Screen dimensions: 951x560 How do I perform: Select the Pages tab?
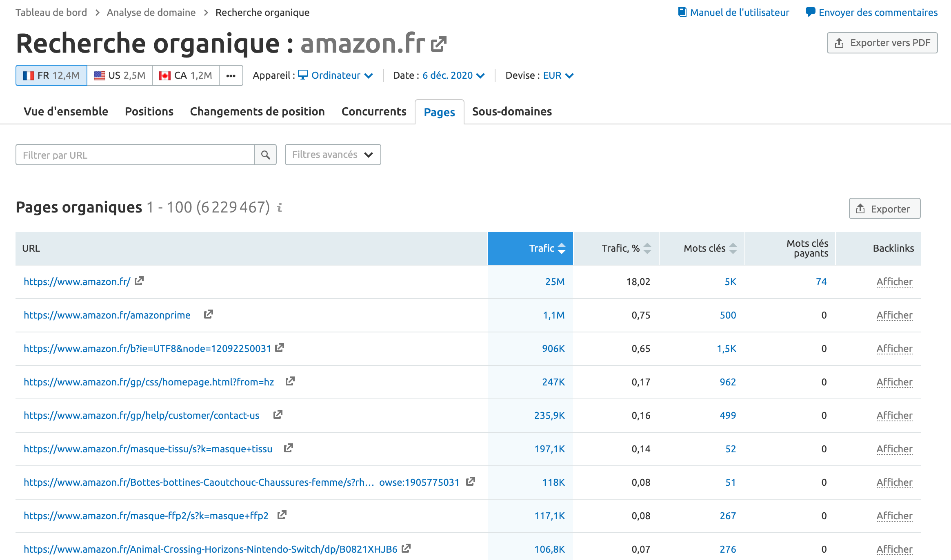(x=440, y=112)
